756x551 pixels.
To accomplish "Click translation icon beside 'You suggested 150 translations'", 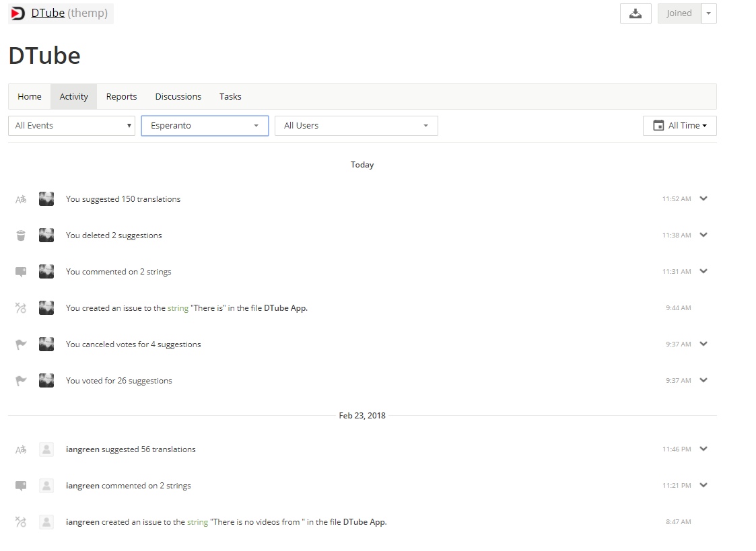I will point(21,199).
